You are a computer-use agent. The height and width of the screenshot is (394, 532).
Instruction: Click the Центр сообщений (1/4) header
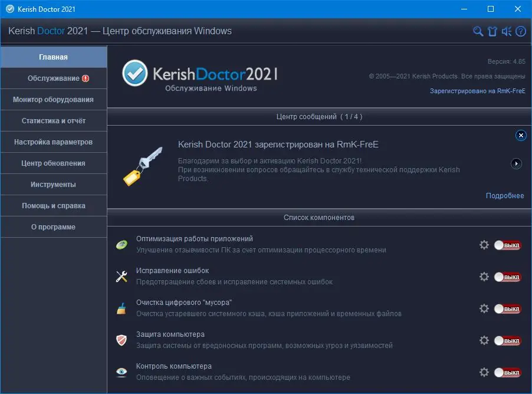319,117
